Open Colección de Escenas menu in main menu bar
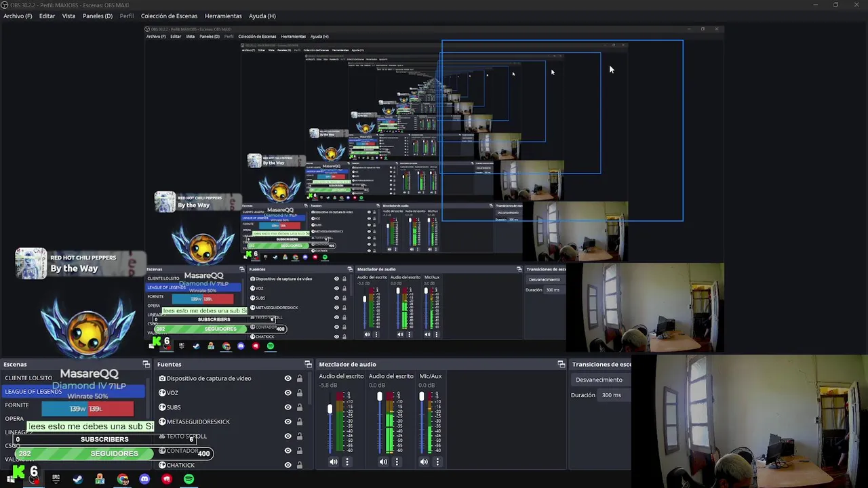Screen dimensions: 868x488 [x=169, y=16]
